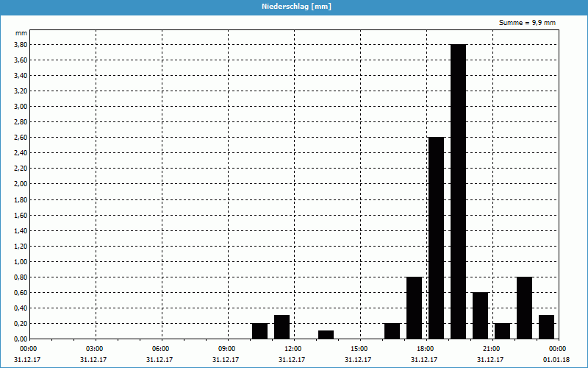Click the Niederschlag [mm] title bar
588x368 pixels.
(x=294, y=7)
